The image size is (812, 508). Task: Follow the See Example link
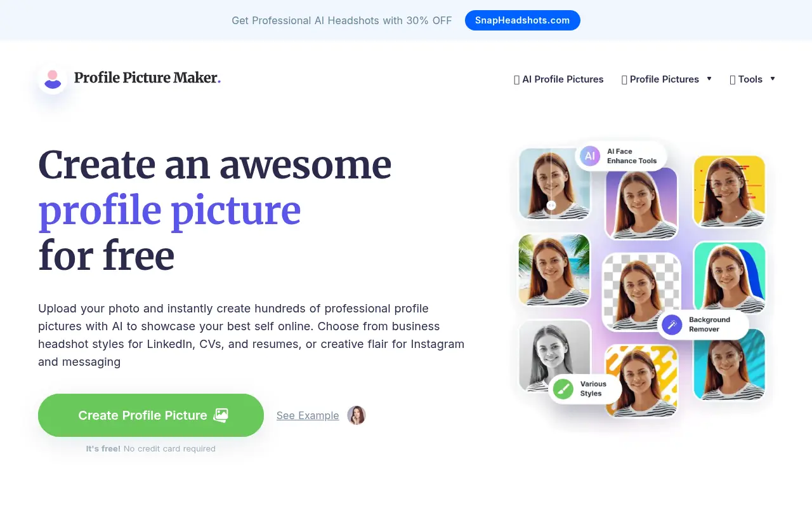[x=307, y=415]
